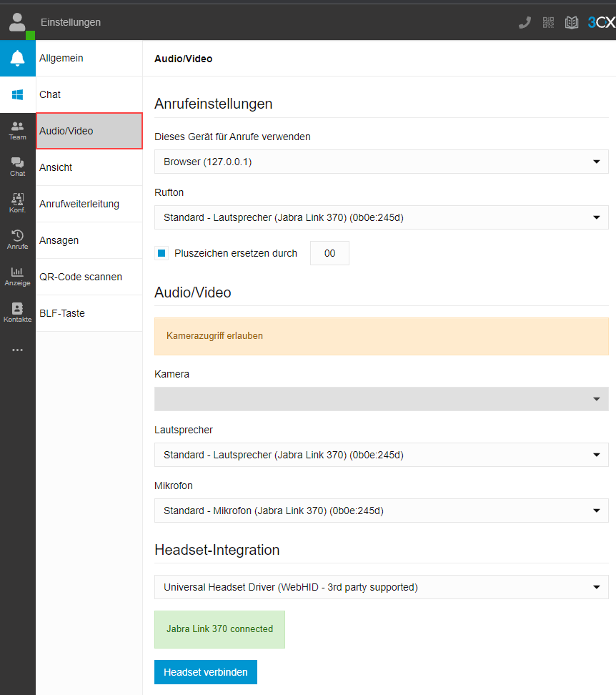The width and height of the screenshot is (616, 695).
Task: Open the Anzeige panel icon
Action: coord(18,277)
